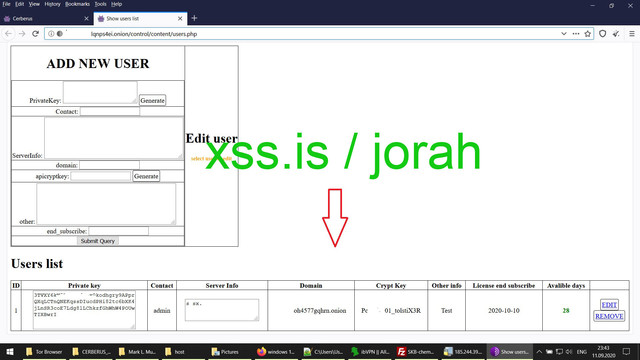
Task: Close the Show users list tab
Action: [x=180, y=18]
